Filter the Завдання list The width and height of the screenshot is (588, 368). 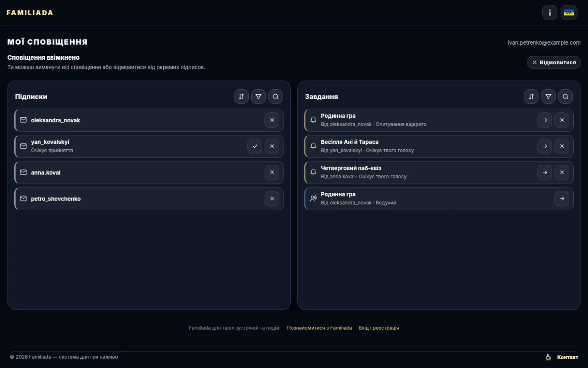coord(548,96)
